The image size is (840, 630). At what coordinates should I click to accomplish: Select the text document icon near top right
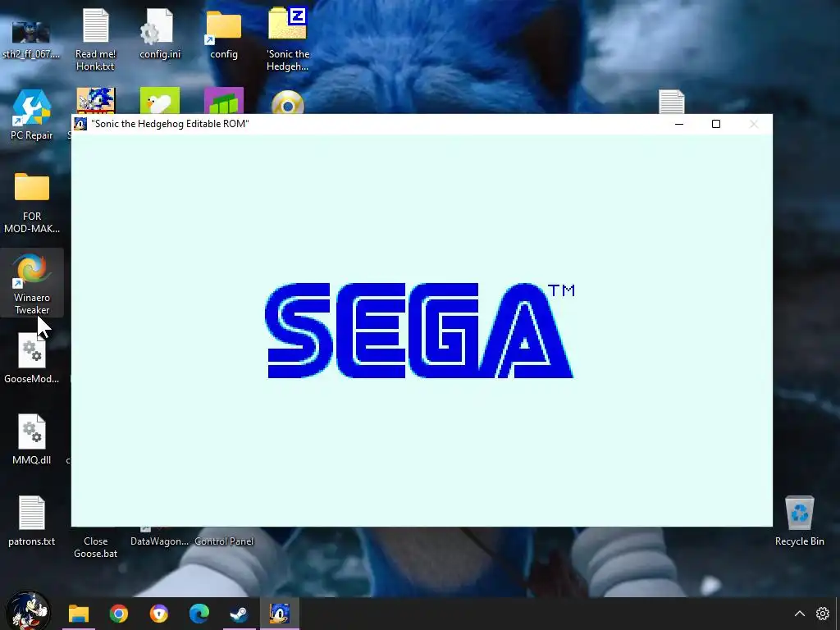pyautogui.click(x=672, y=102)
